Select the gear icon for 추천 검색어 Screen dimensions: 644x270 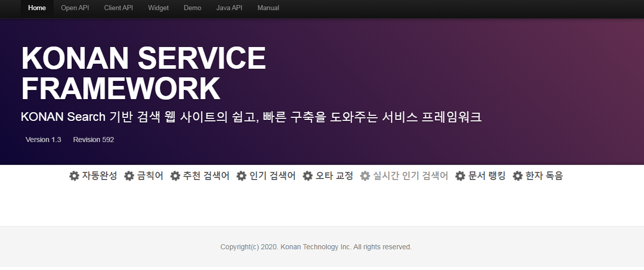pyautogui.click(x=175, y=176)
